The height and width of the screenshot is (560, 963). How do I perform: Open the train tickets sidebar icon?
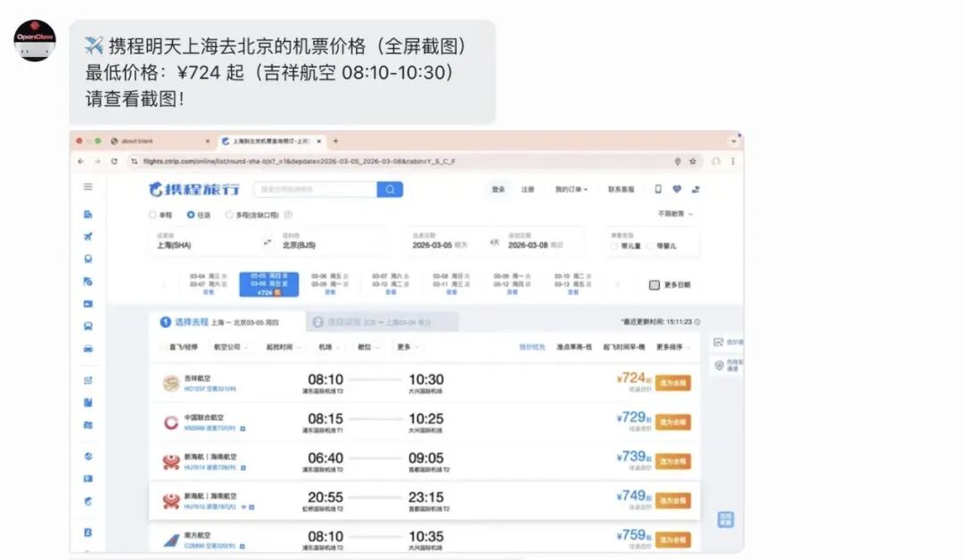[87, 259]
